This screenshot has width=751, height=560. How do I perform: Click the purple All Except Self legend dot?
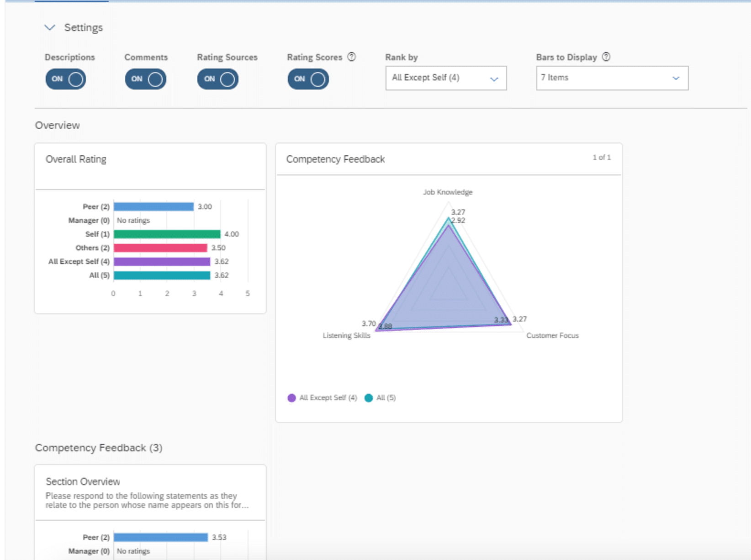(291, 397)
